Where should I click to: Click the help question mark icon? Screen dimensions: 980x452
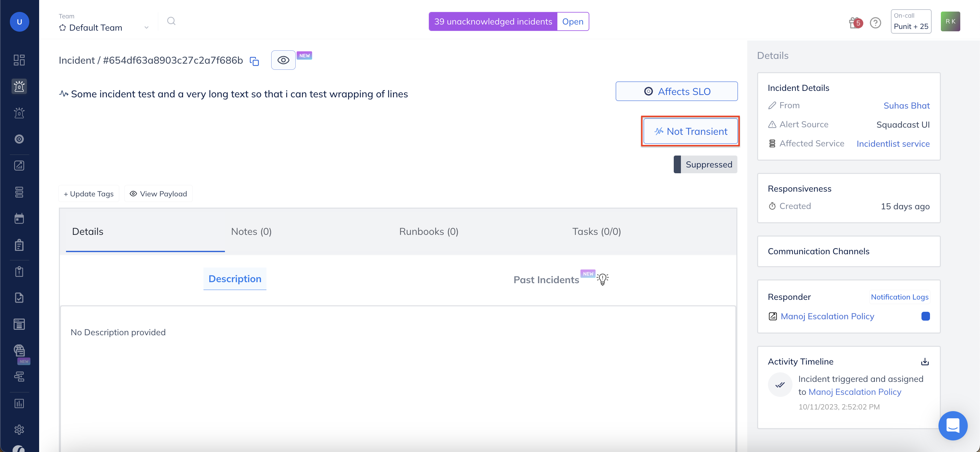point(875,23)
